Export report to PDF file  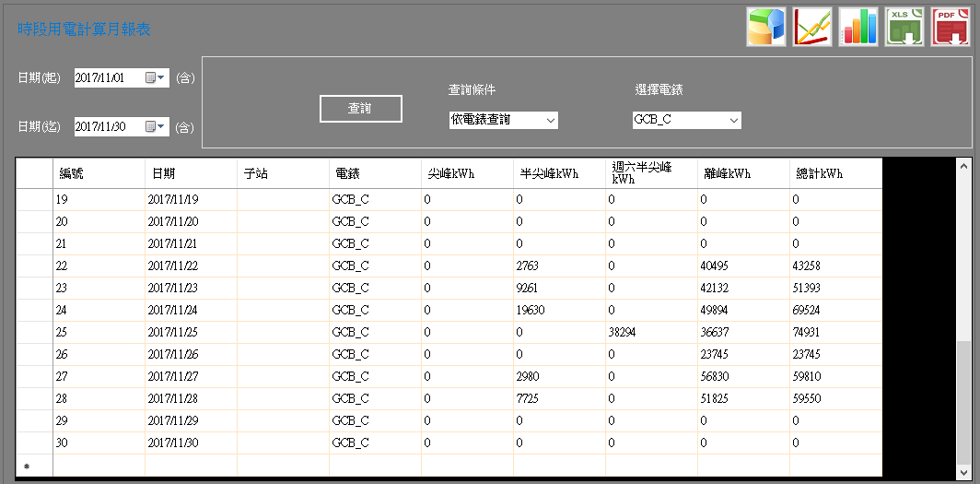(x=951, y=27)
